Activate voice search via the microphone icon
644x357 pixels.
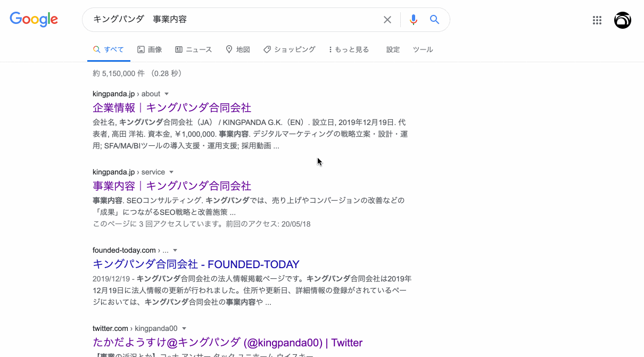[x=413, y=19]
